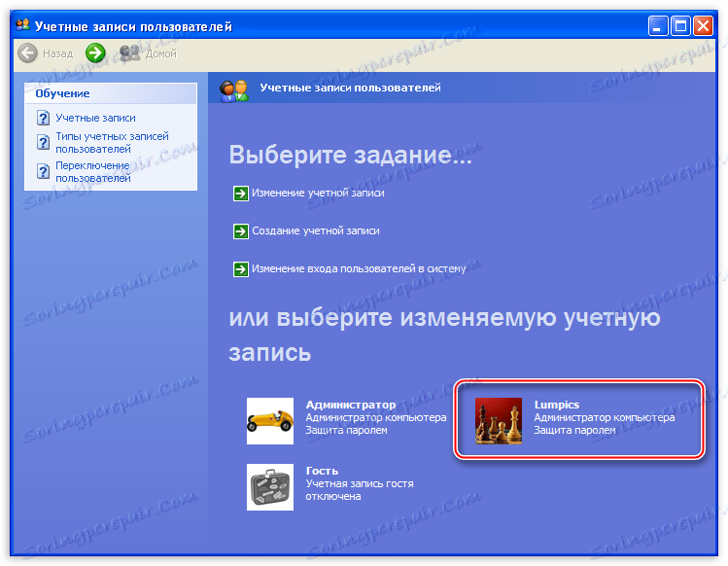Click the green Forward arrow icon
Screen dimensions: 728x566
[95, 53]
